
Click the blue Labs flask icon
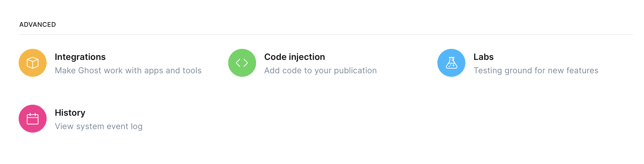click(451, 63)
